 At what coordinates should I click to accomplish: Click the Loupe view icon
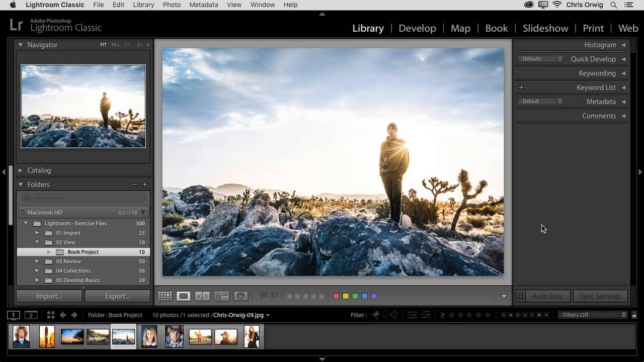(x=184, y=296)
